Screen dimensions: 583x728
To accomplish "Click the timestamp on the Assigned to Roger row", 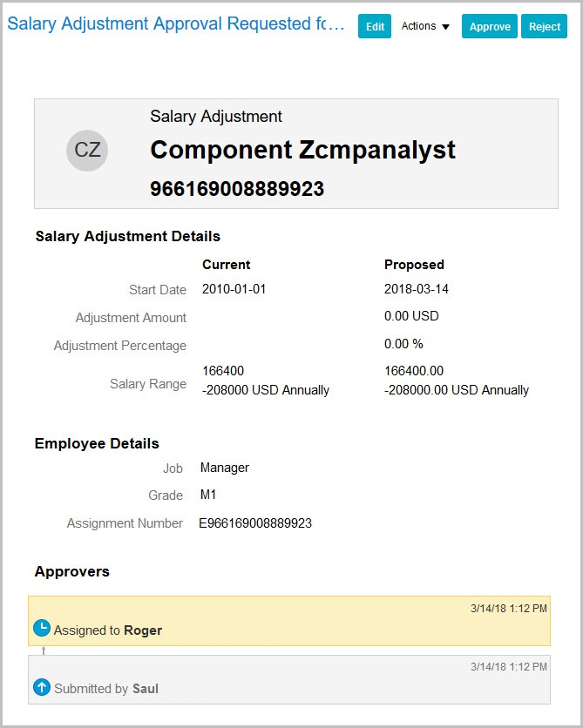I will pyautogui.click(x=508, y=608).
